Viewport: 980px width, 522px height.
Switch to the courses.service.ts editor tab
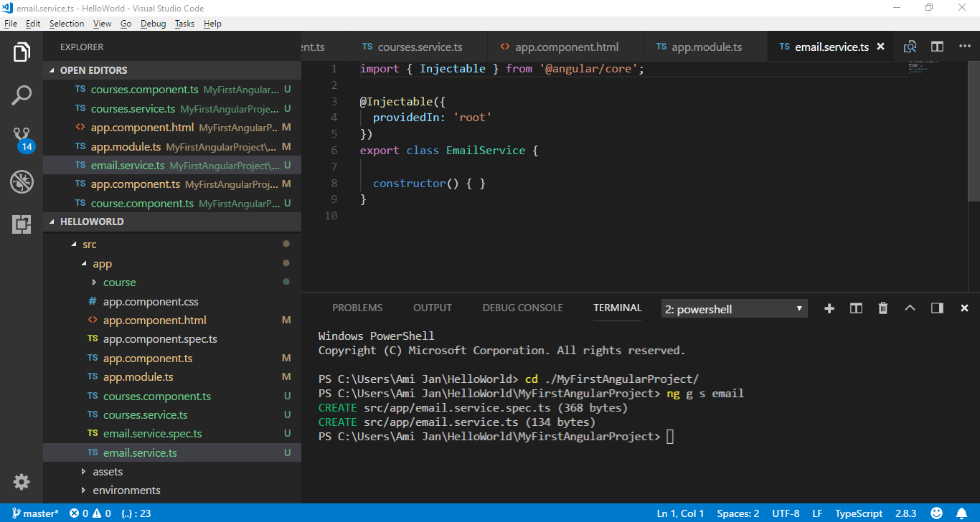418,47
